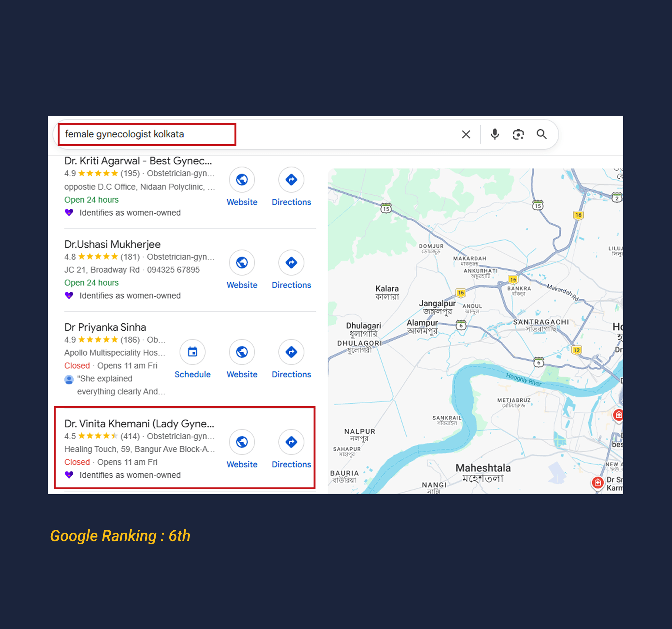The width and height of the screenshot is (672, 629).
Task: Open Dr Priyanka Sinha's Website icon
Action: point(242,352)
